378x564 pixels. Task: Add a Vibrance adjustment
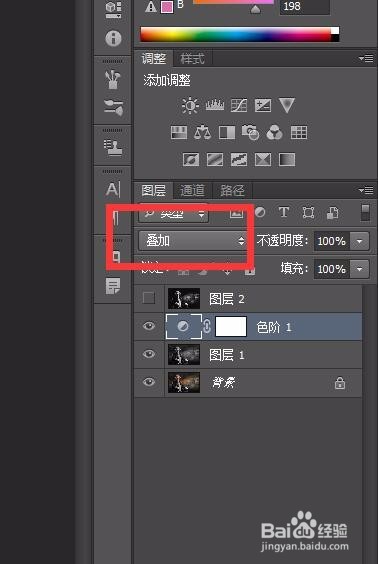(287, 106)
